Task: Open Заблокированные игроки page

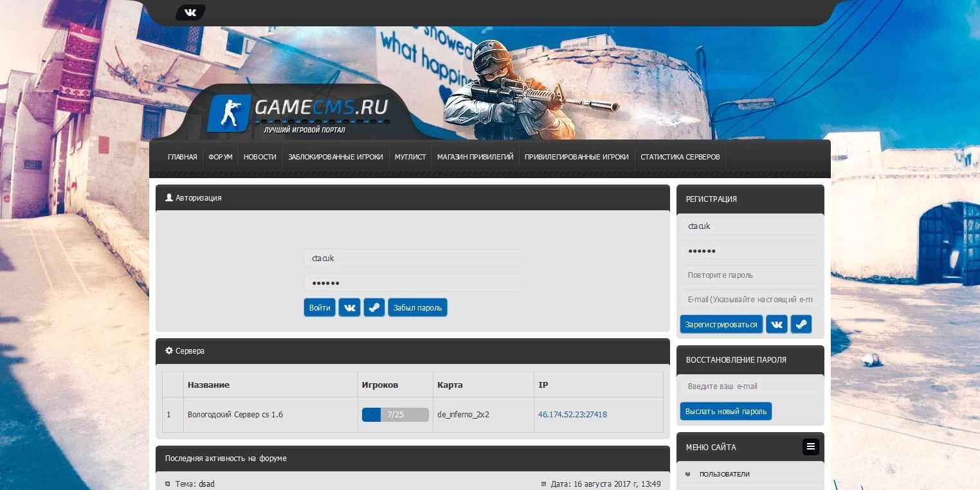Action: click(x=336, y=157)
